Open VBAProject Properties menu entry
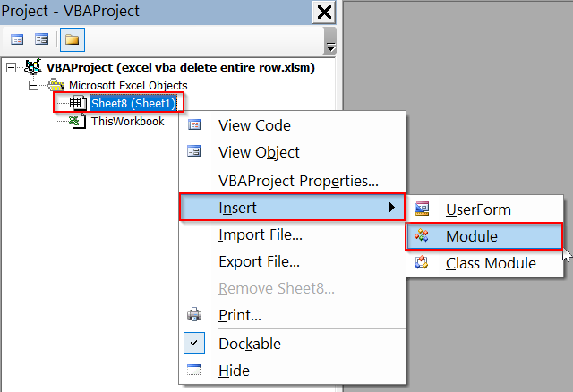 (x=298, y=180)
